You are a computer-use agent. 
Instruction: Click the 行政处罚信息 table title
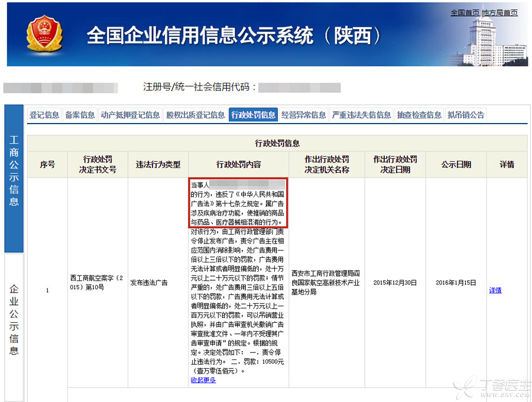(x=277, y=143)
